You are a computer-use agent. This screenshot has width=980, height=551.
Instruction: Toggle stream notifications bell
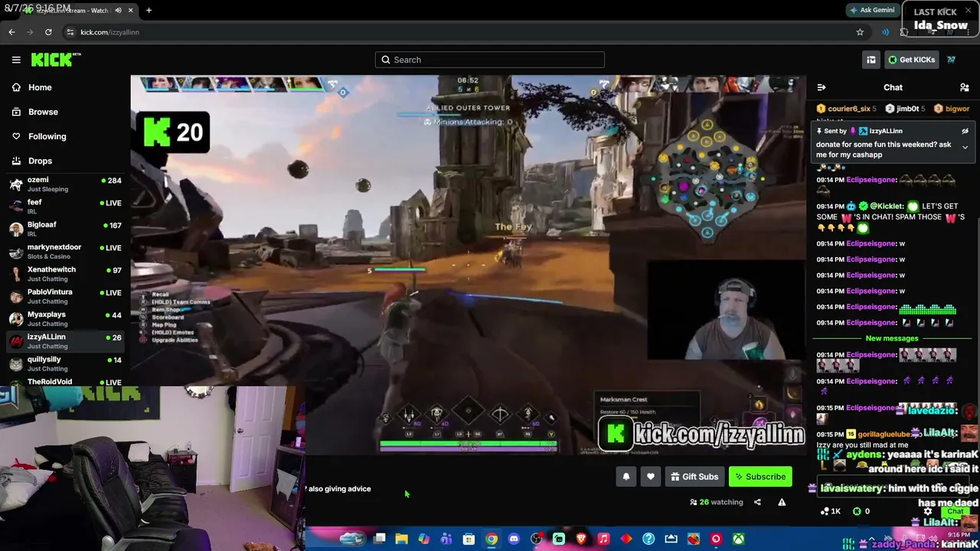click(626, 477)
